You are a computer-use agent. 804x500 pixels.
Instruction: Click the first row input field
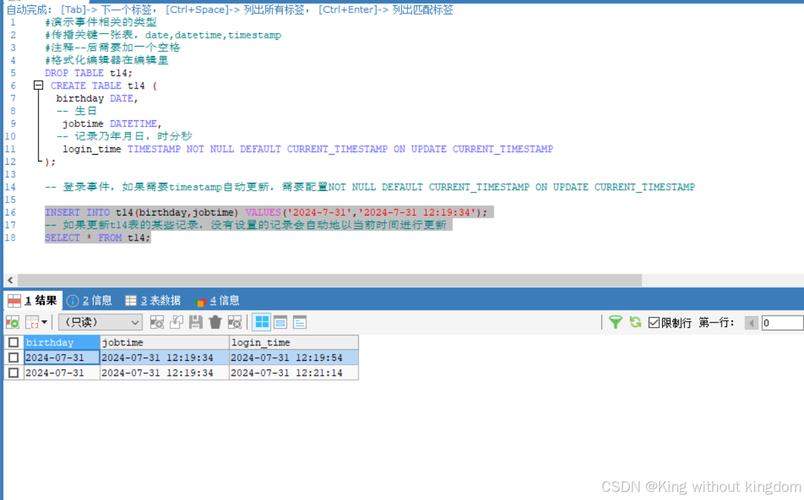pyautogui.click(x=782, y=323)
